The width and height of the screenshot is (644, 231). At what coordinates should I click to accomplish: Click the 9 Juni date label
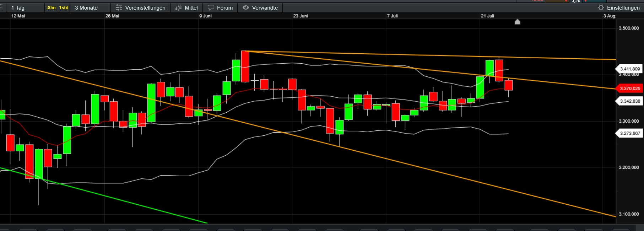click(x=205, y=16)
